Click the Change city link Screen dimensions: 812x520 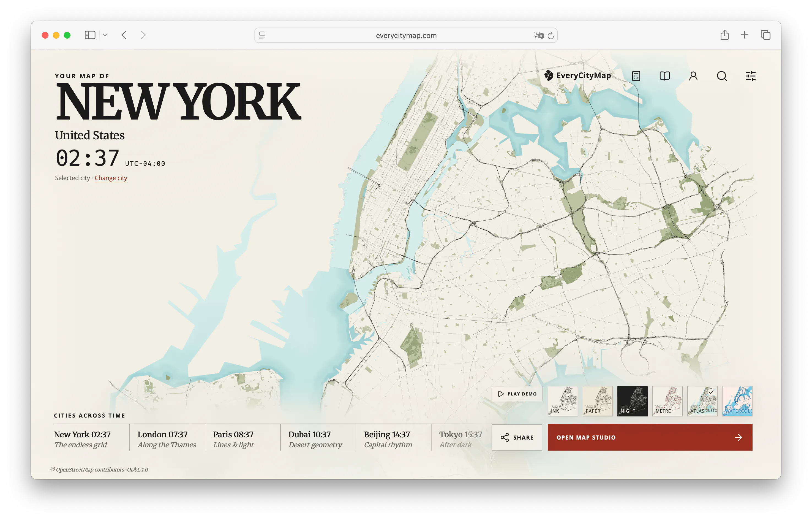[111, 178]
